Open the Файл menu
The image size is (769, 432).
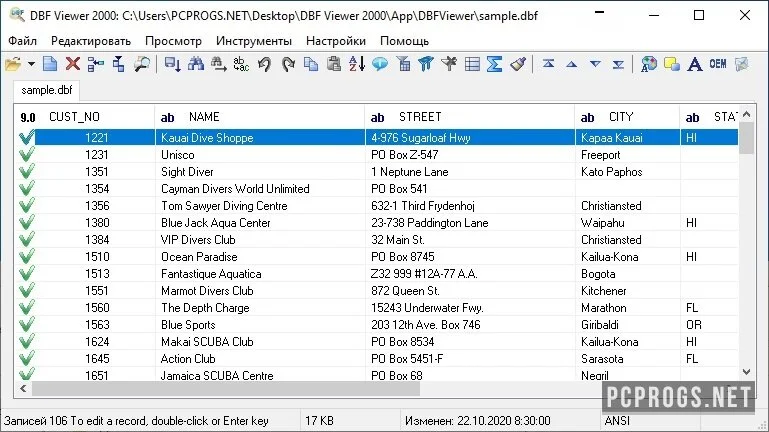pyautogui.click(x=23, y=41)
